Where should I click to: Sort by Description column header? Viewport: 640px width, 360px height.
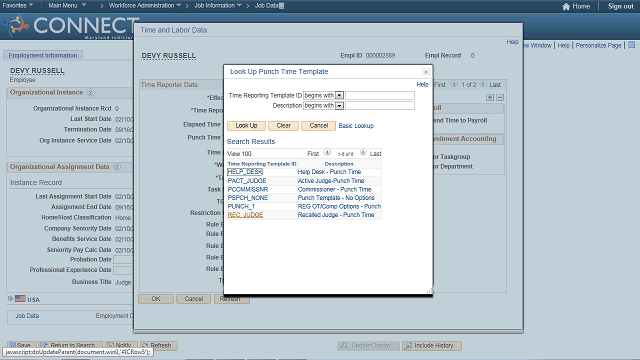pyautogui.click(x=339, y=164)
